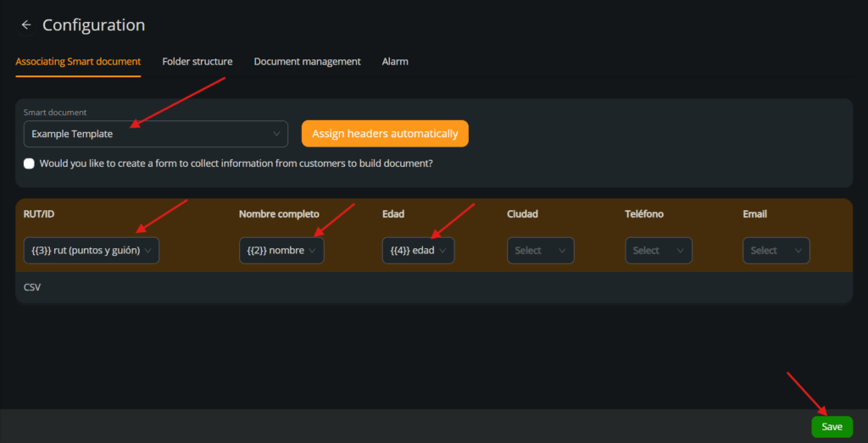
Task: Enable the create a form for customers checkbox
Action: click(29, 163)
